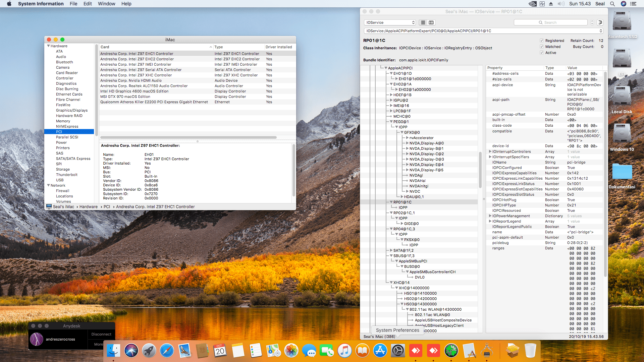Screen dimensions: 644x362
Task: Click Hardware in the path bar
Action: pos(89,207)
